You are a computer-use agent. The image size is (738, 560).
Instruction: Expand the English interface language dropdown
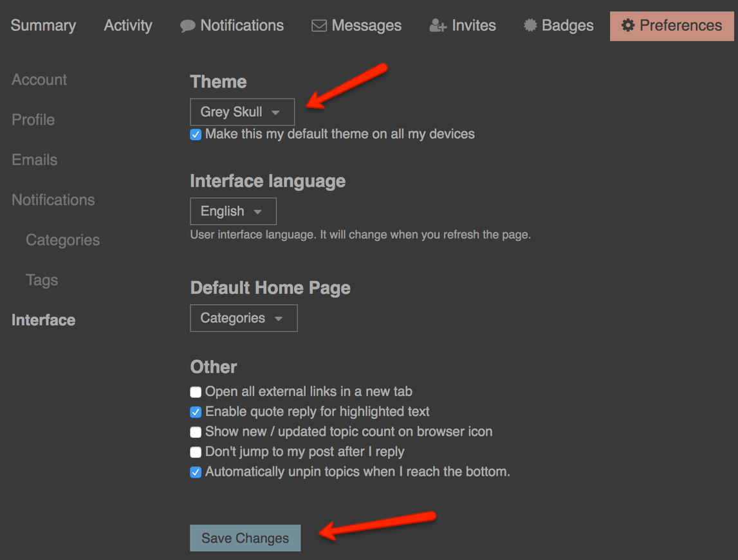233,212
